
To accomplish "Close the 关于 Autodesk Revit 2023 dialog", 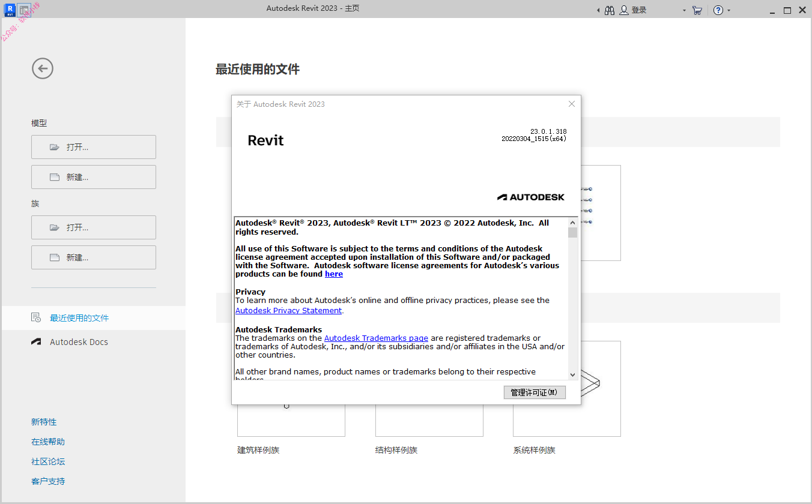I will point(572,104).
